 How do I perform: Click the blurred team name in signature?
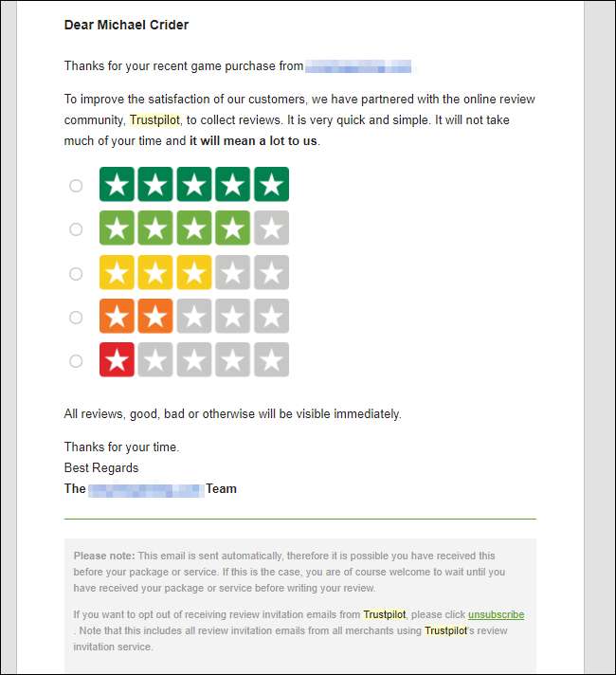pyautogui.click(x=145, y=489)
